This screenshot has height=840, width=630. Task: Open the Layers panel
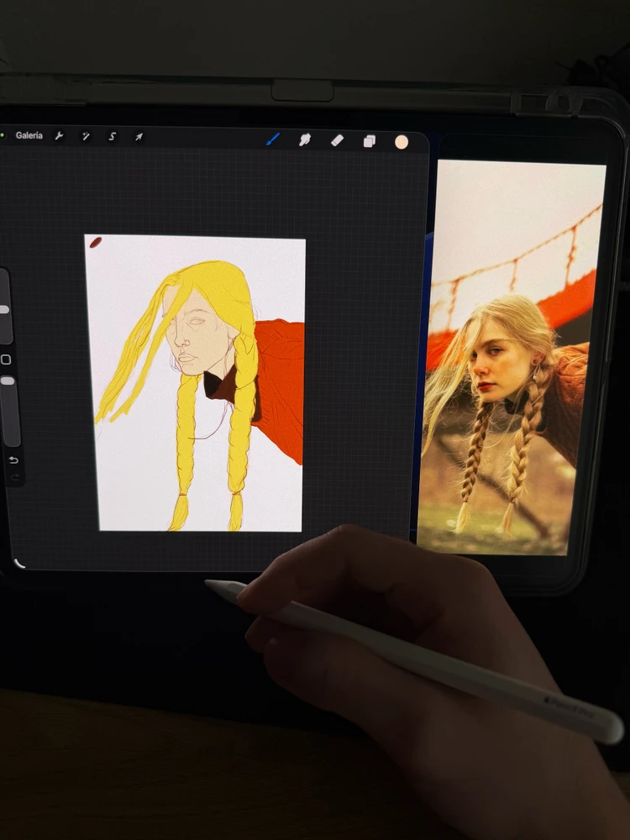(369, 141)
